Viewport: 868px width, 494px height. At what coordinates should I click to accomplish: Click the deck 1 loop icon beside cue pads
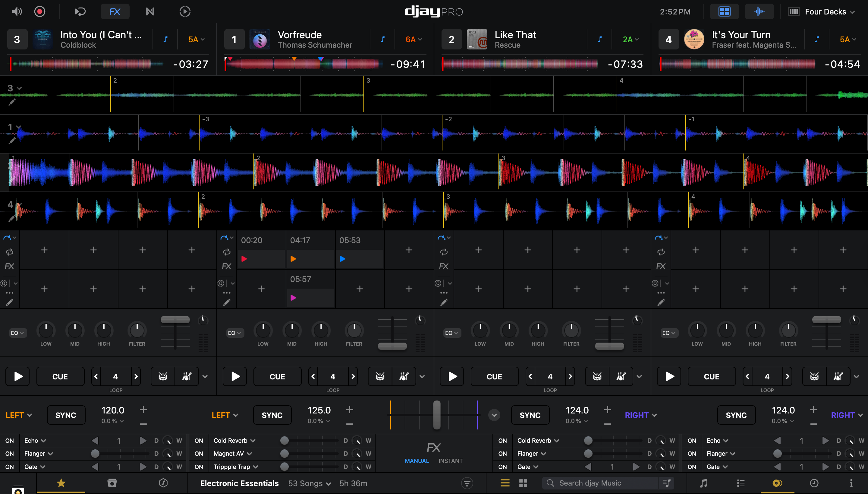227,252
